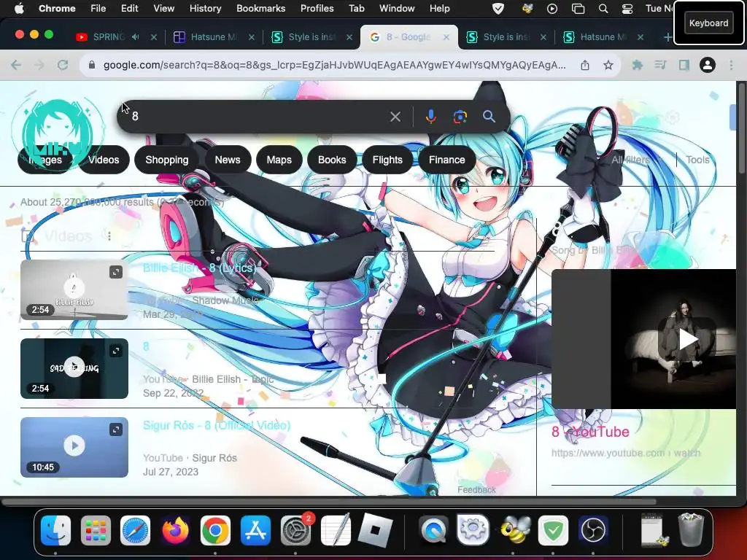Click the URL address bar
This screenshot has height=560, width=747.
point(334,65)
